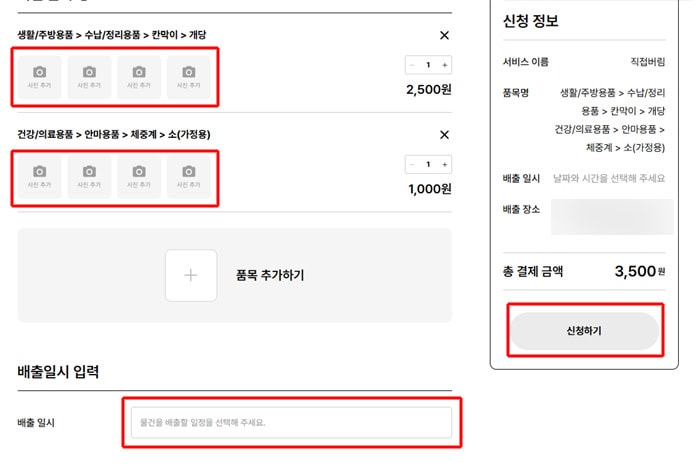Click the 품목명 label in summary
Viewport: 700px width, 467px height.
pyautogui.click(x=516, y=93)
